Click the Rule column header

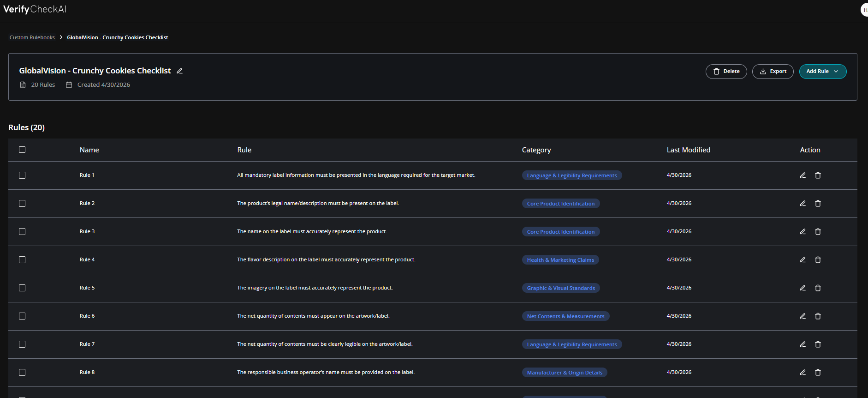[244, 150]
